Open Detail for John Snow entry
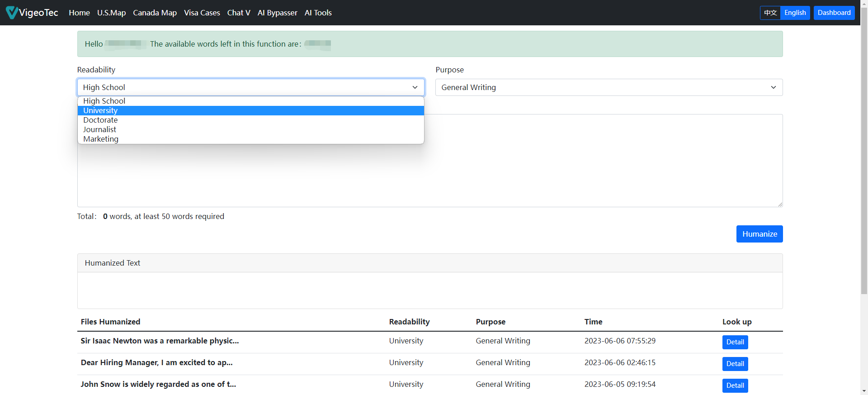Viewport: 868px width, 395px height. 735,385
